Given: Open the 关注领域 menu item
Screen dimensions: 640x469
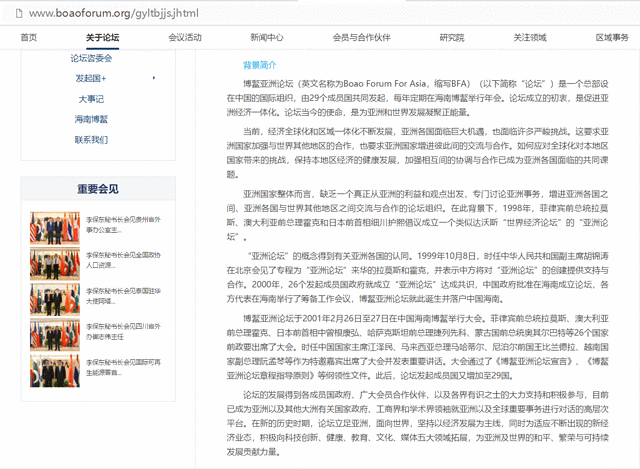Looking at the screenshot, I should pos(530,37).
